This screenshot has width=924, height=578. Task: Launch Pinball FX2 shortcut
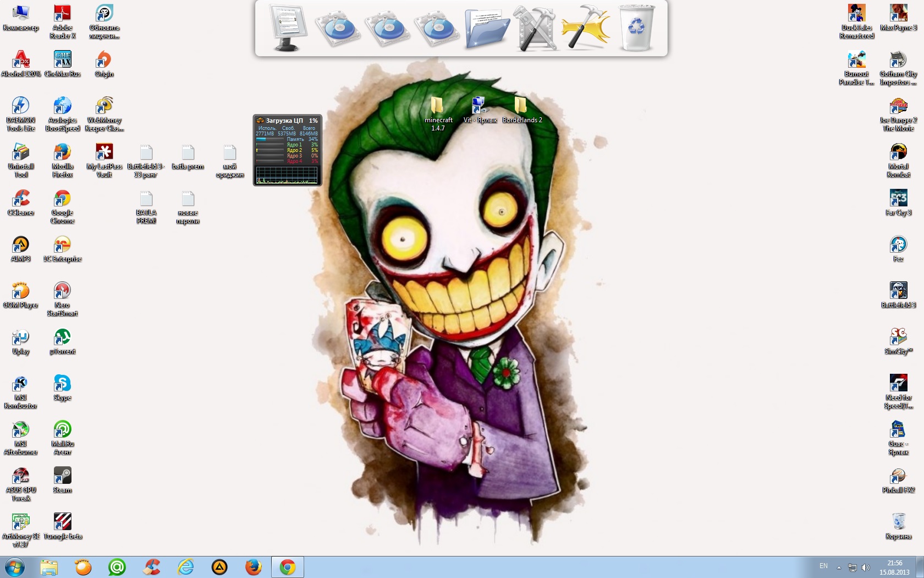click(898, 480)
